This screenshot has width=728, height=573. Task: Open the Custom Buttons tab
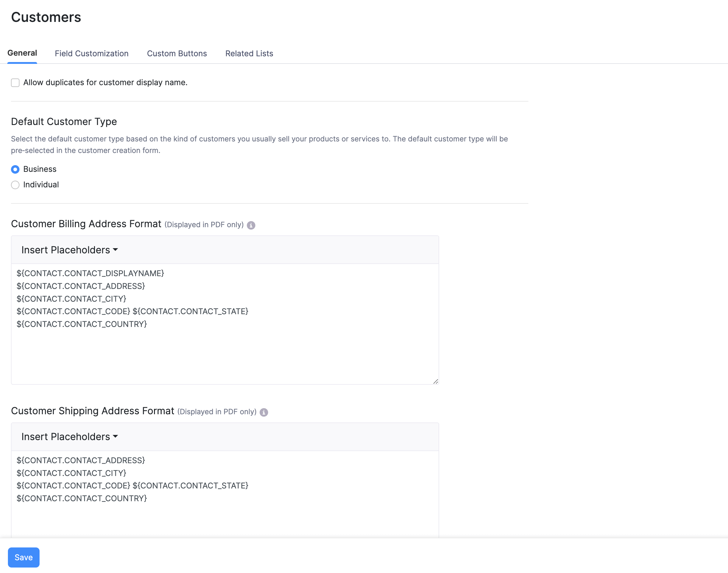point(177,53)
